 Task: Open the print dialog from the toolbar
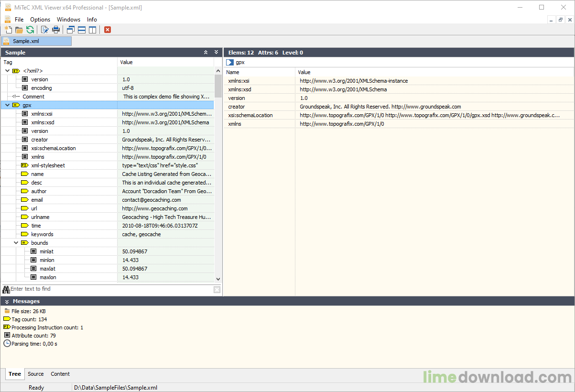click(x=56, y=30)
